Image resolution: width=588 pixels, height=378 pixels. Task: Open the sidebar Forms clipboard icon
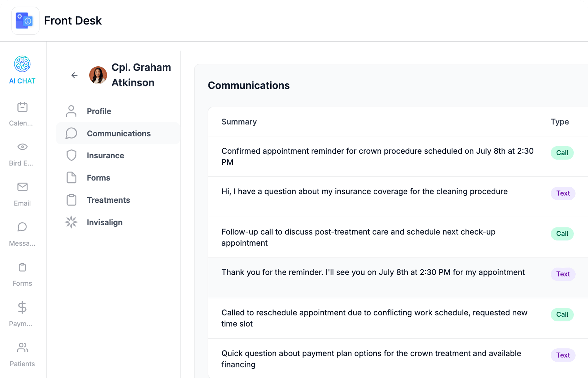pos(22,268)
